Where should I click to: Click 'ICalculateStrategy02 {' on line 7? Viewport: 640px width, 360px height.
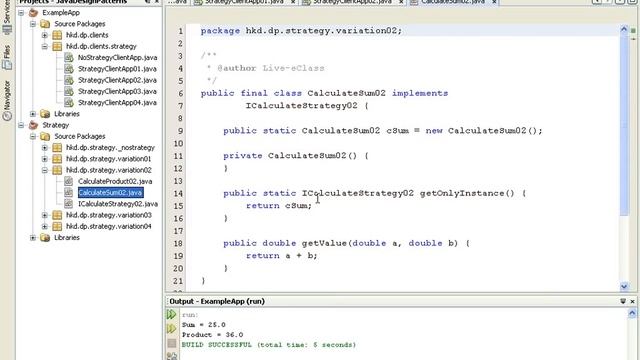click(x=307, y=106)
